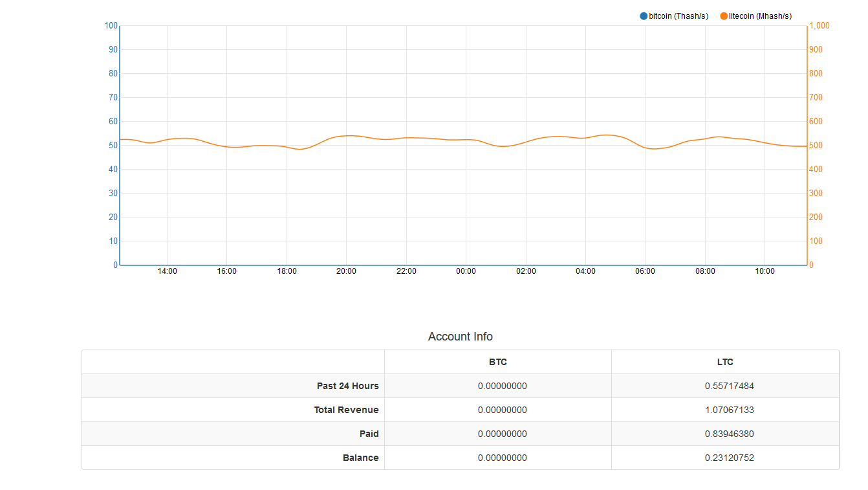Click the Past 24 Hours row label
Image resolution: width=868 pixels, height=490 pixels.
[348, 386]
